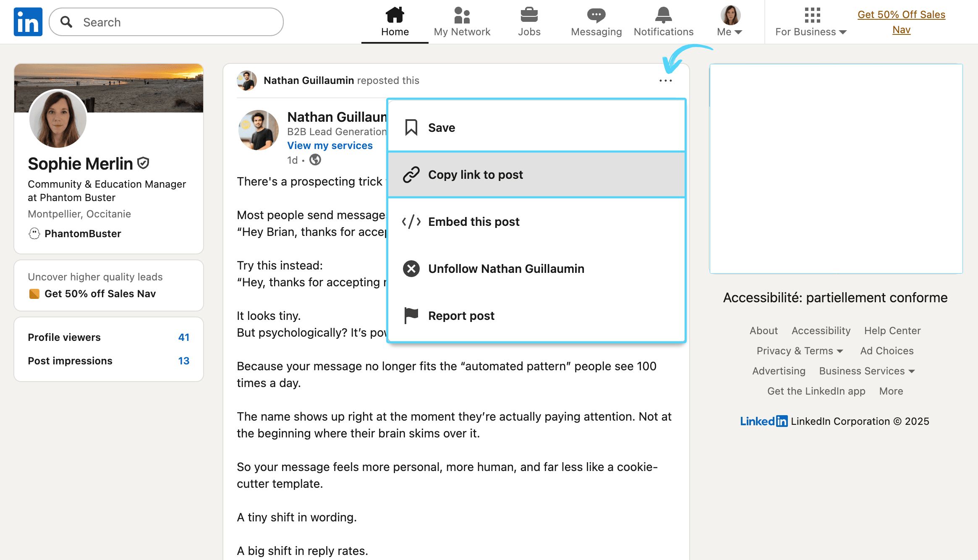Click the bookmark Save icon
This screenshot has width=978, height=560.
(x=411, y=128)
